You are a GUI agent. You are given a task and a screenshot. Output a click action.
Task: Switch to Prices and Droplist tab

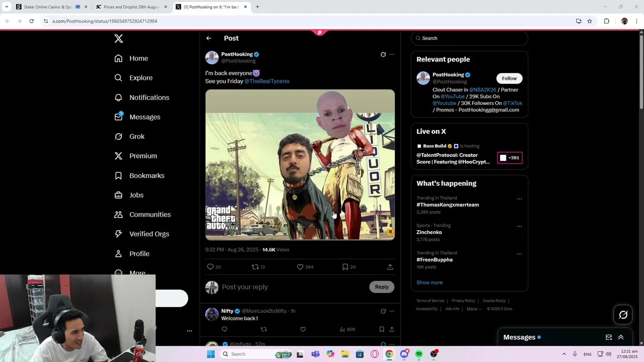[130, 7]
